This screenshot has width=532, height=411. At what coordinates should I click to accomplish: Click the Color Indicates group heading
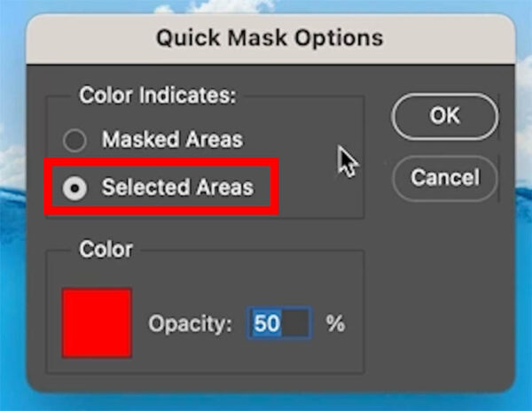tap(158, 96)
